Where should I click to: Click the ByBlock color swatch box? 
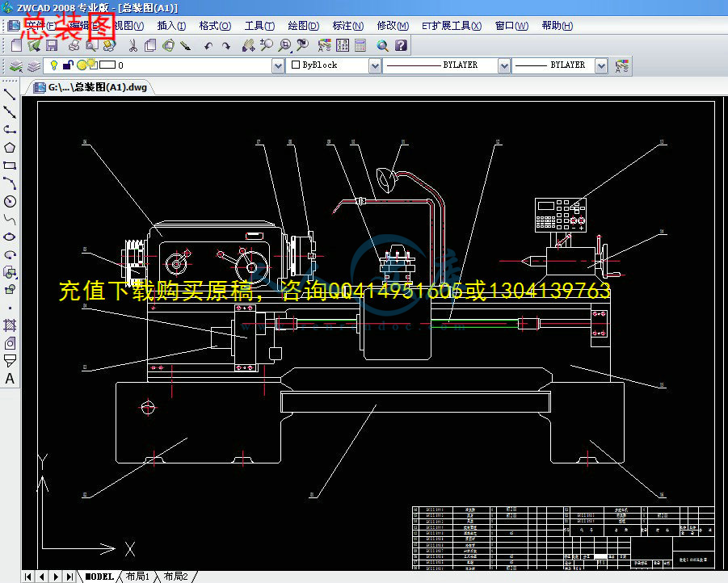click(295, 65)
